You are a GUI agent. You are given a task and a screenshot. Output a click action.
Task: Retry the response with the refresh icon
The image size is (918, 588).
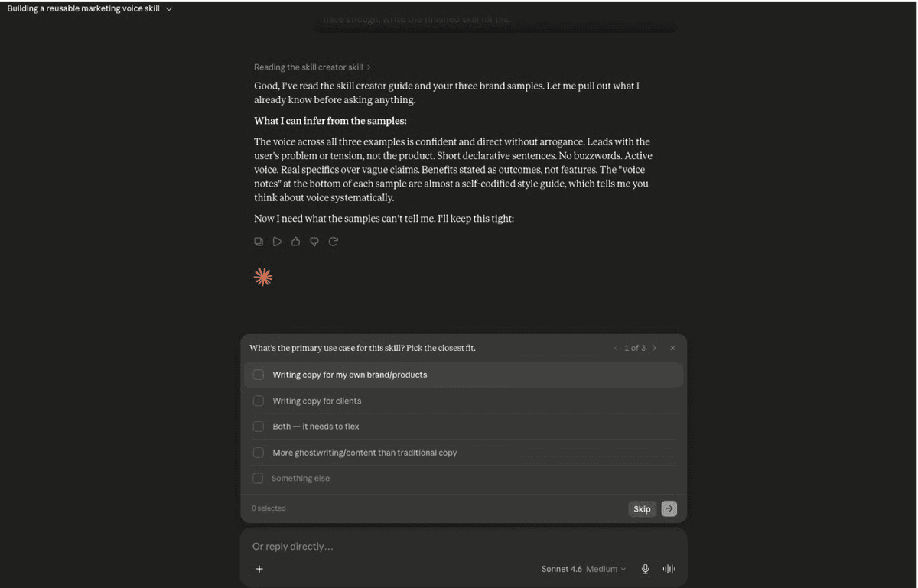[x=334, y=242]
